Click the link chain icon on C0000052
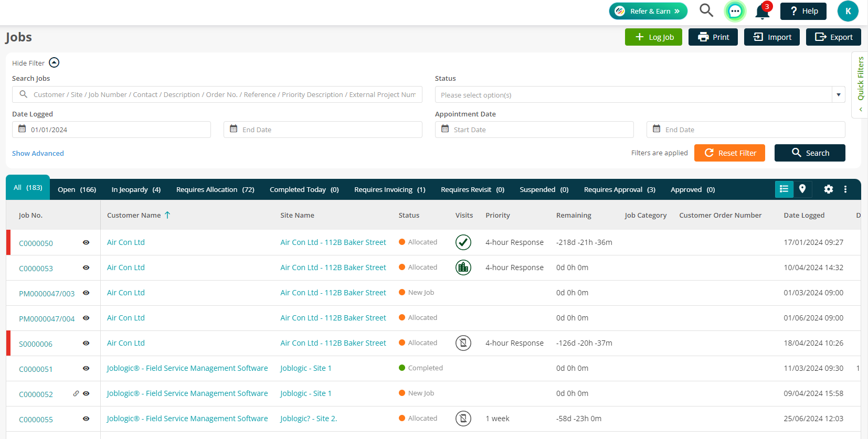 76,393
